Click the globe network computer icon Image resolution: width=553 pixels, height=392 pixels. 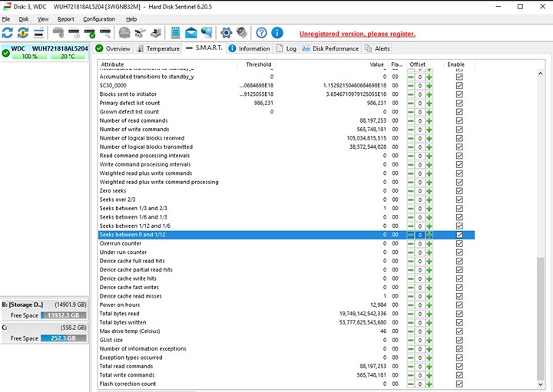tap(207, 33)
